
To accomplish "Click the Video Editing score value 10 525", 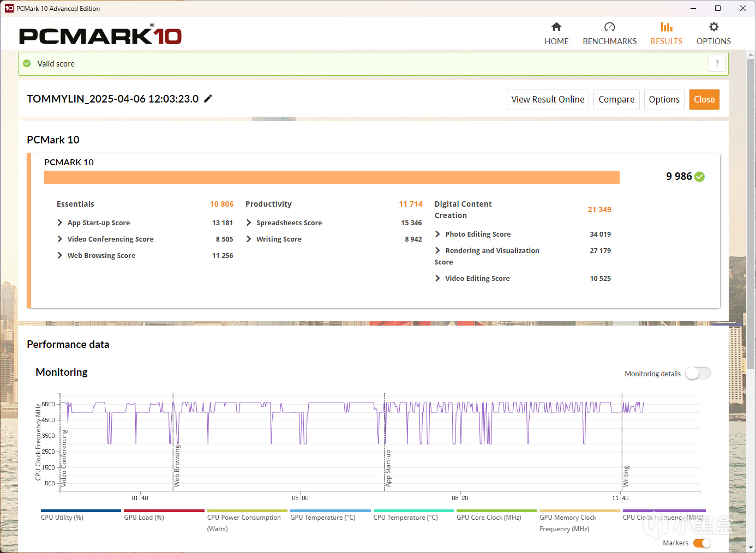I will tap(600, 279).
